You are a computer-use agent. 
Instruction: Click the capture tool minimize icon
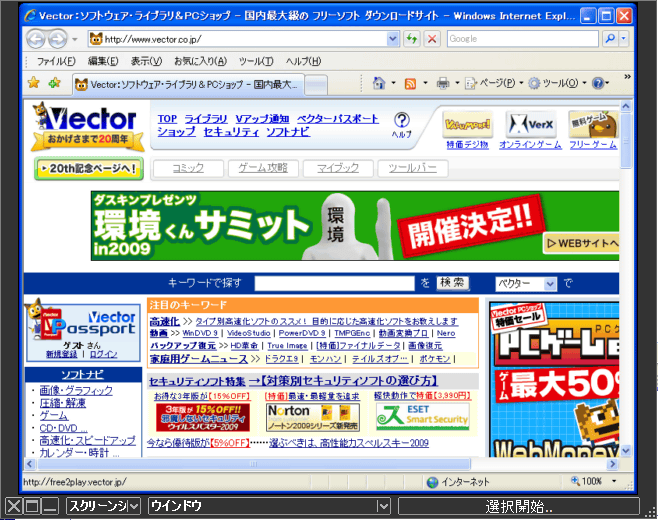tap(50, 506)
